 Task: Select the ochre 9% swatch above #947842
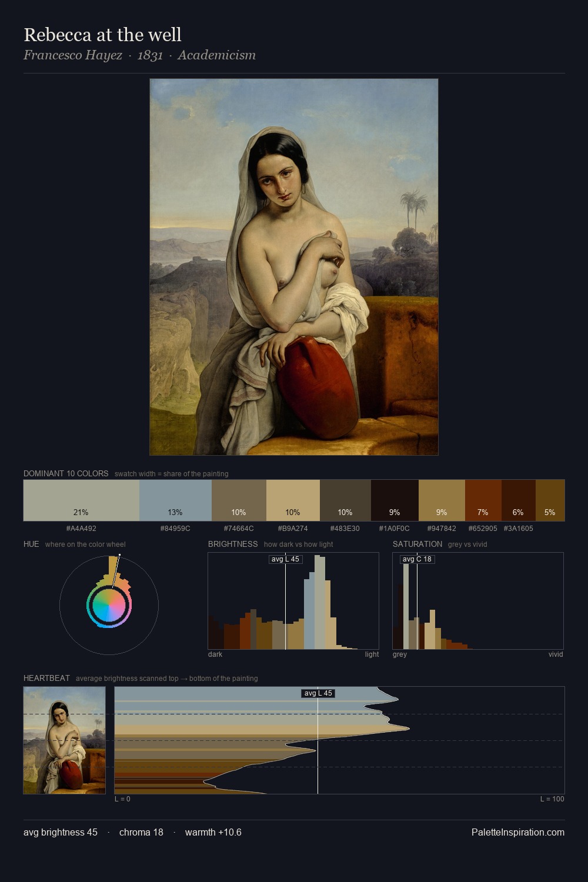(x=442, y=500)
